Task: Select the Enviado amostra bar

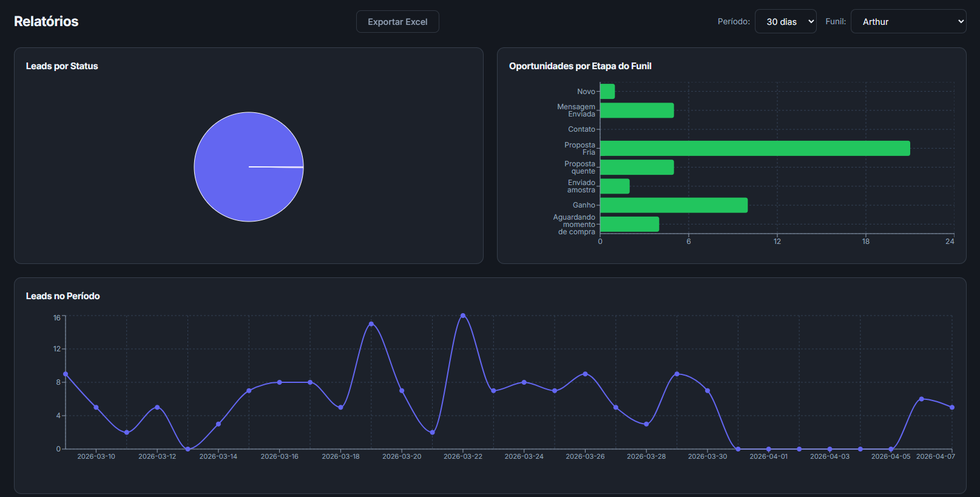Action: pos(615,186)
